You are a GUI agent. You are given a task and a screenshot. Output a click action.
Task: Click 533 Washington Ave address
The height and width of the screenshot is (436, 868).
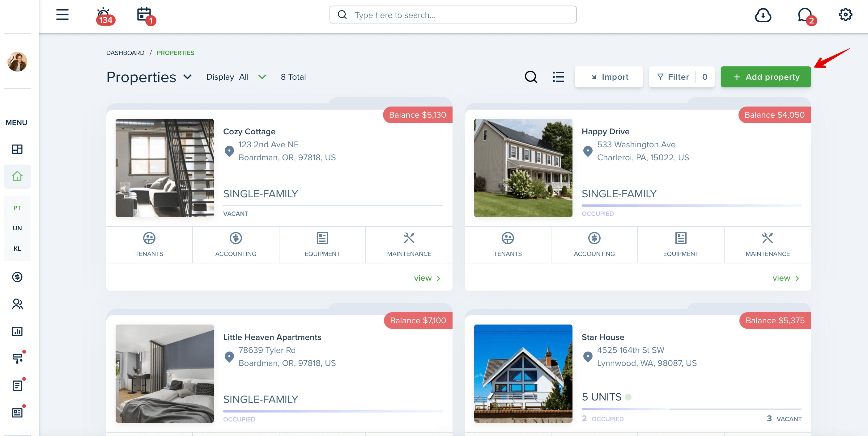point(636,145)
